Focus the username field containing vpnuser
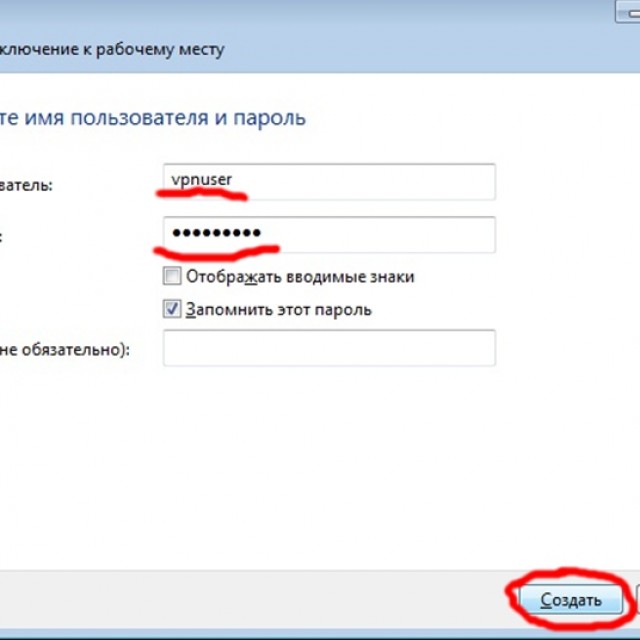 point(330,182)
